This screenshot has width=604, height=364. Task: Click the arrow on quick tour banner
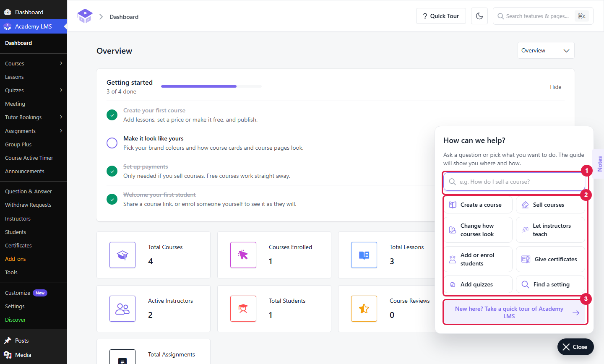pyautogui.click(x=576, y=313)
